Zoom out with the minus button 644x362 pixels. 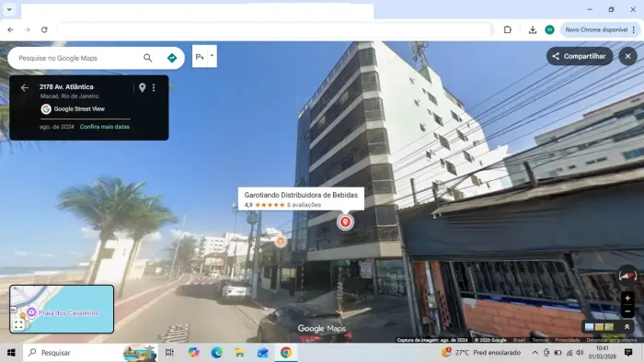[627, 311]
